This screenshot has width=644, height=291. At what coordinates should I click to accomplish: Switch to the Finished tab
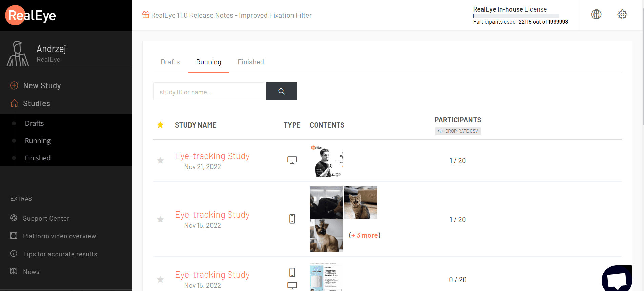coord(250,62)
